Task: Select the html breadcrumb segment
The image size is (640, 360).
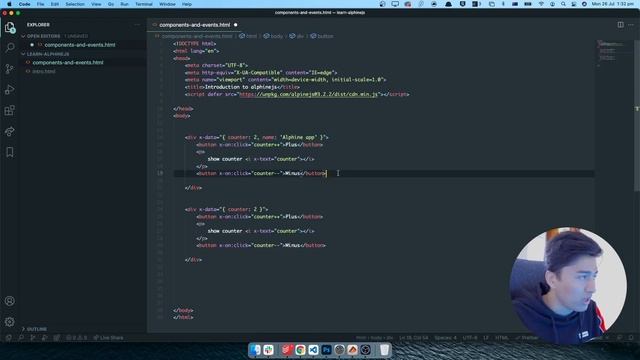Action: click(x=248, y=36)
